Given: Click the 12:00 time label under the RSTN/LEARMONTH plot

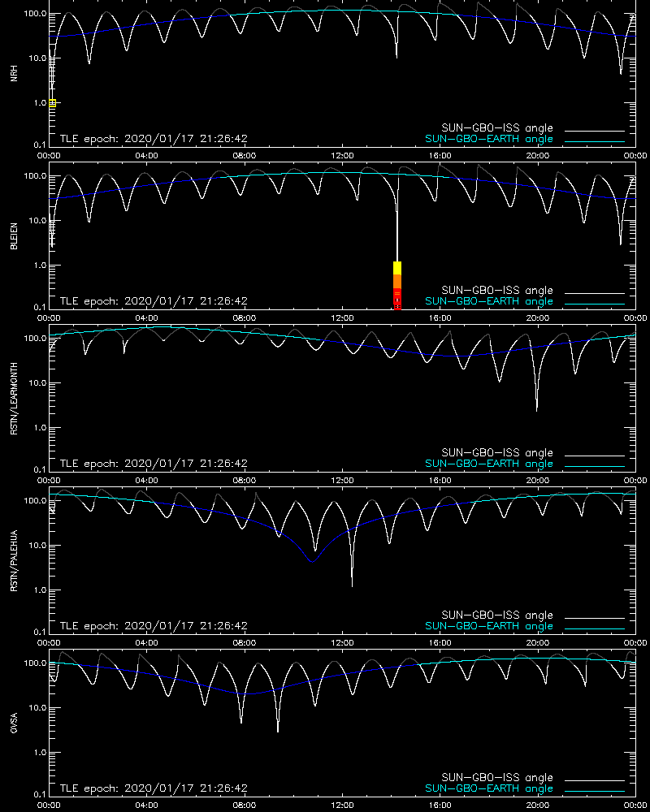Looking at the screenshot, I should [x=342, y=480].
